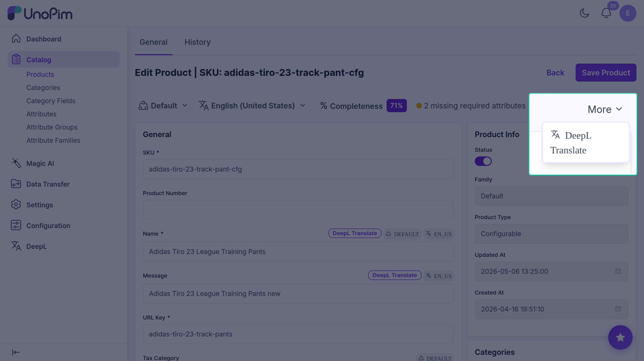Open Data Transfer section
Viewport: 644px width, 361px height.
point(63,184)
